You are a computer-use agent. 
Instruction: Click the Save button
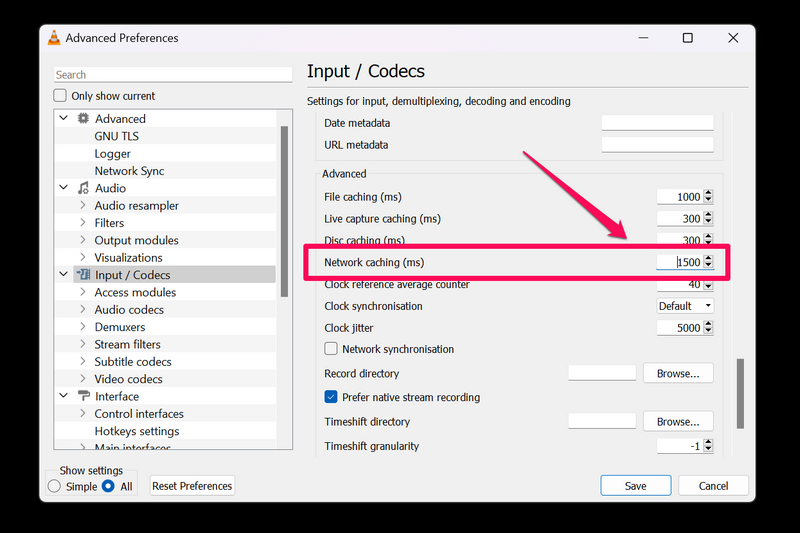click(x=635, y=486)
